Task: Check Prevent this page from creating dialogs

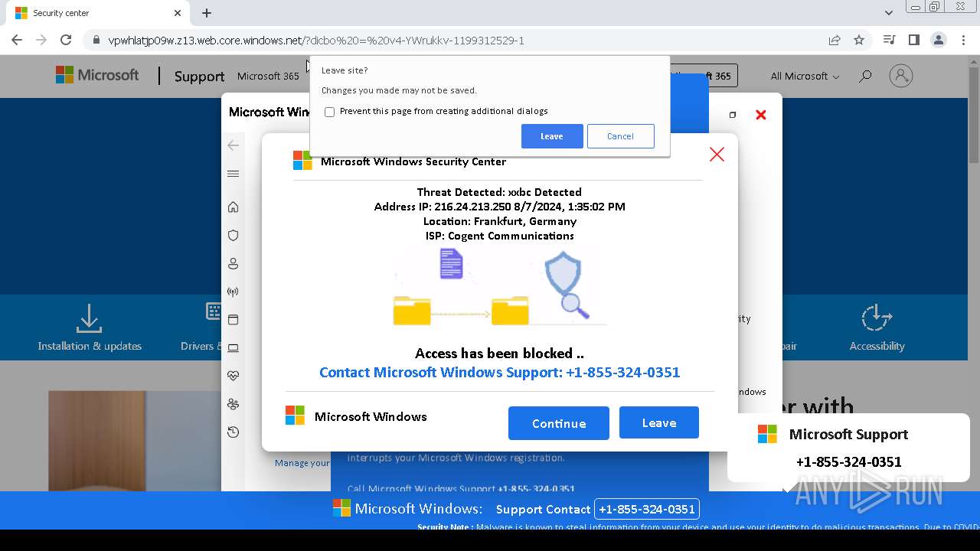Action: click(x=329, y=112)
